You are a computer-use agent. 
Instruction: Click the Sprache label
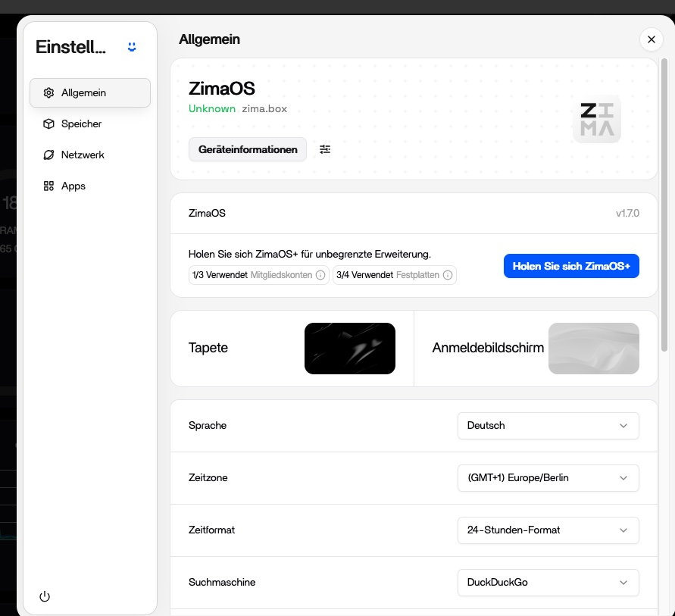pos(208,425)
